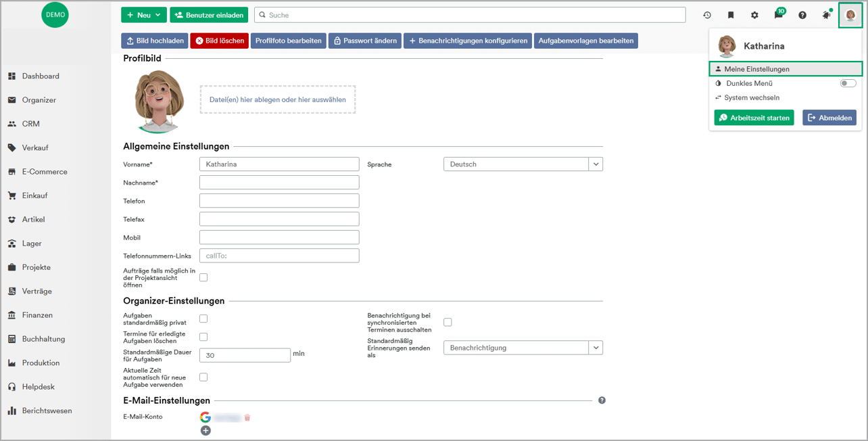Open the notifications bell icon

[x=826, y=15]
